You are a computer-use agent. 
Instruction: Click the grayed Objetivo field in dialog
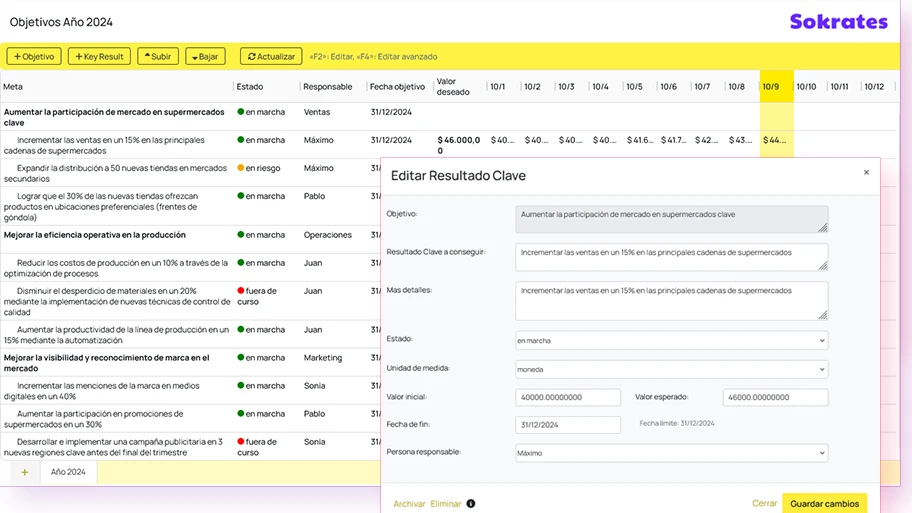click(671, 219)
